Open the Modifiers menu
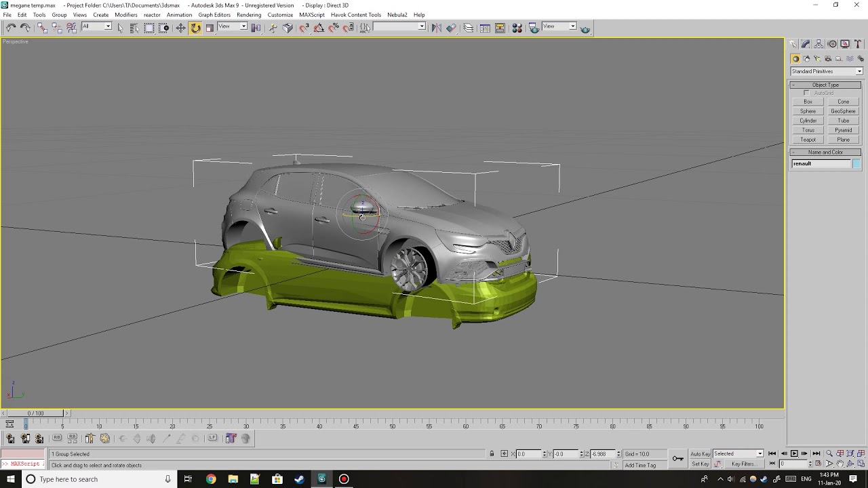Screen dimensions: 868x488 (x=126, y=14)
